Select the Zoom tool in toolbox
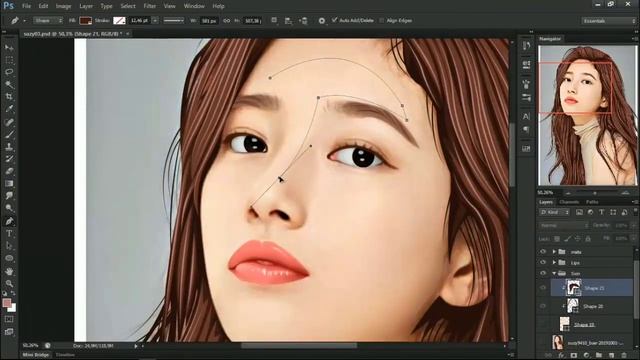 [9, 283]
